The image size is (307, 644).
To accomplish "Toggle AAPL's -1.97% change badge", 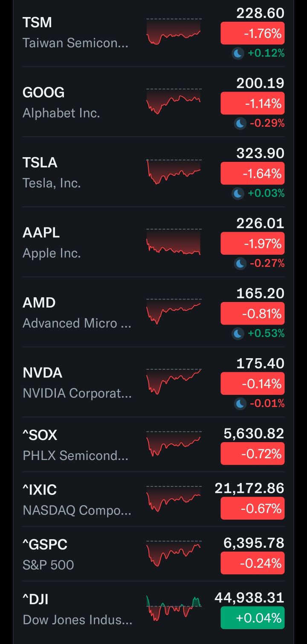I will pyautogui.click(x=252, y=244).
